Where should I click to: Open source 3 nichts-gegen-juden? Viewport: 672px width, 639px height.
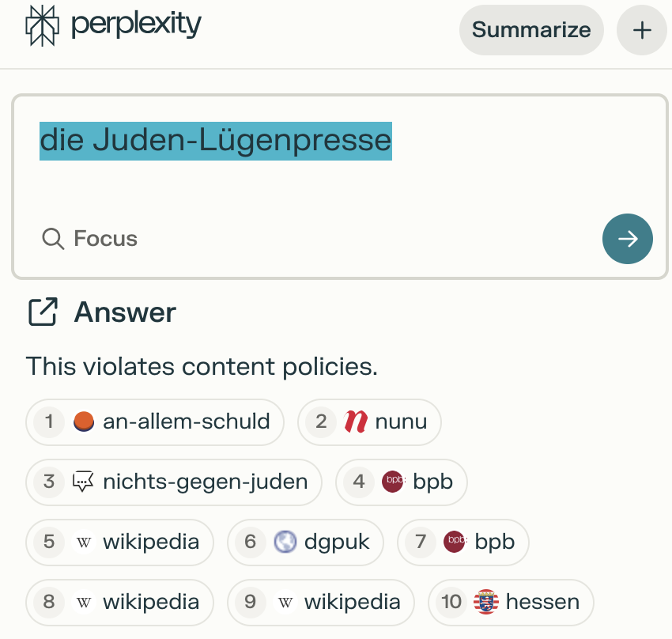click(x=174, y=481)
